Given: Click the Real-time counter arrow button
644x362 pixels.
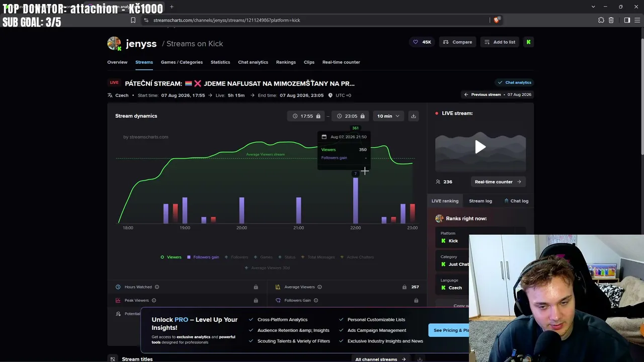Looking at the screenshot, I should (x=498, y=182).
